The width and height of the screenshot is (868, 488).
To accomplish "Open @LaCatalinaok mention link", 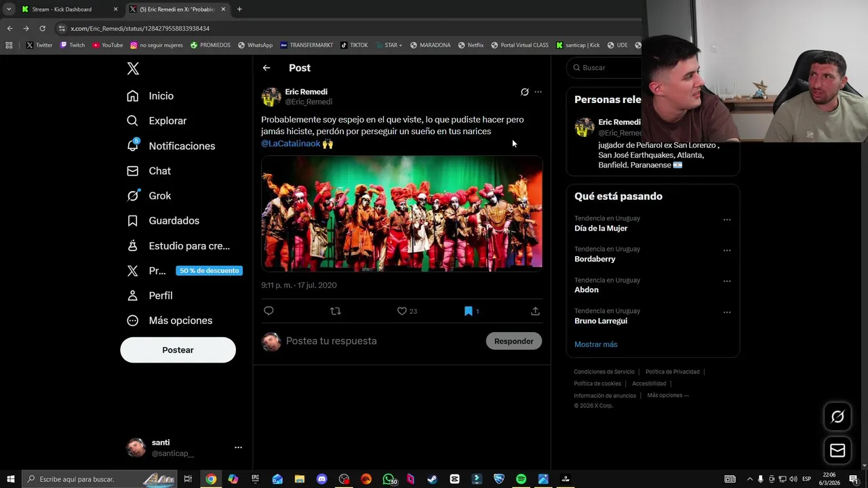I will pyautogui.click(x=290, y=144).
